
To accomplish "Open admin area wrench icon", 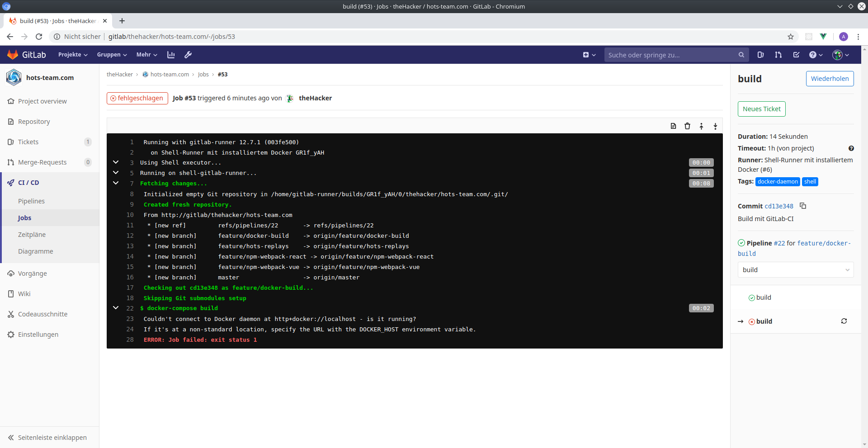I will click(188, 55).
